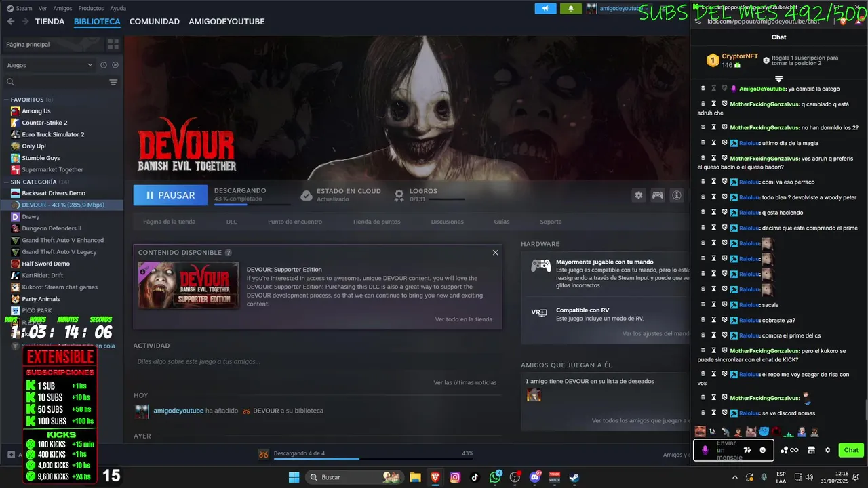868x488 pixels.
Task: Open Logros achievements progress
Action: [x=430, y=195]
